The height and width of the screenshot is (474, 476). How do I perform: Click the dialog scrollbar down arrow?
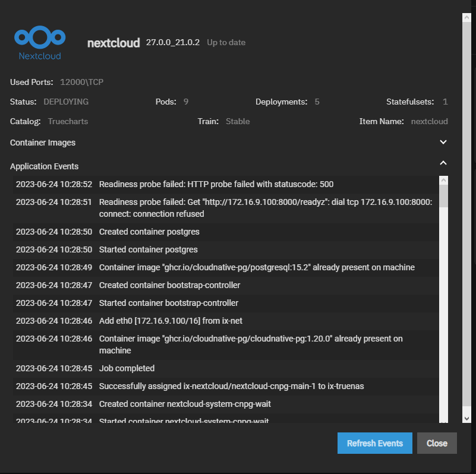[x=466, y=418]
